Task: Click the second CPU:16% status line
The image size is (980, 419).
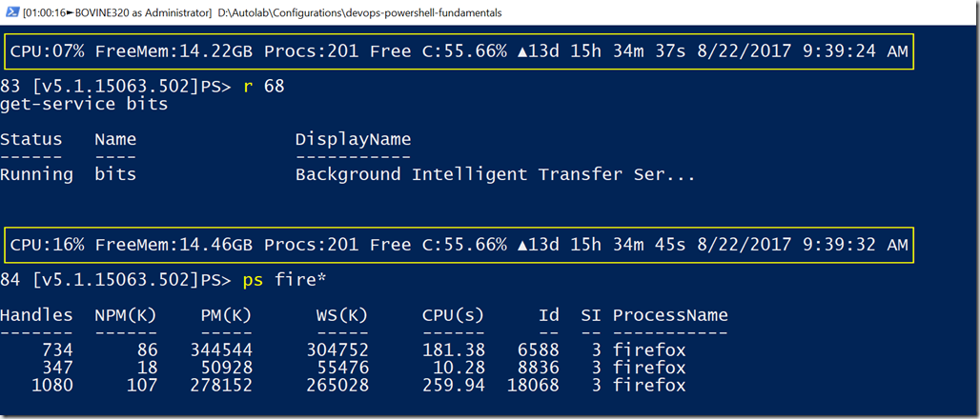Action: point(459,245)
